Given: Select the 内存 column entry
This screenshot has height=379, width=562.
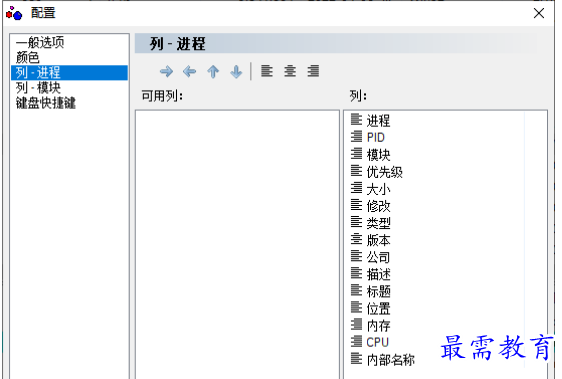Looking at the screenshot, I should point(378,326).
